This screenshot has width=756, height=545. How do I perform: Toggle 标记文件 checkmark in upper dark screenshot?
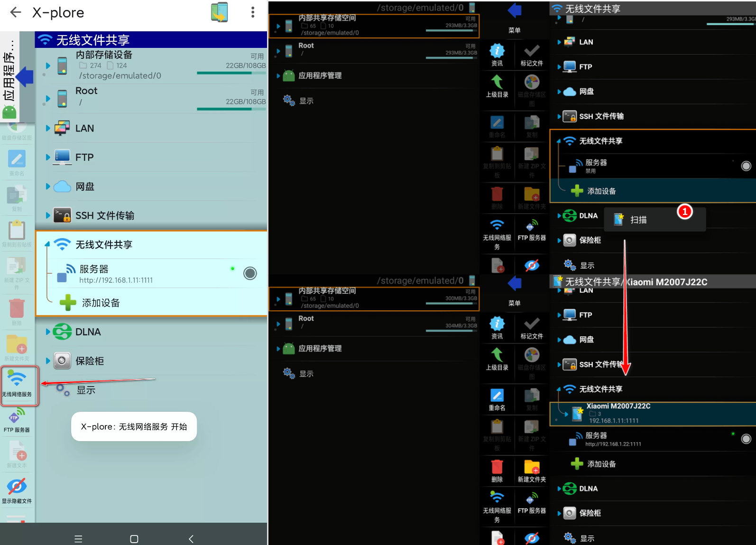click(x=532, y=51)
